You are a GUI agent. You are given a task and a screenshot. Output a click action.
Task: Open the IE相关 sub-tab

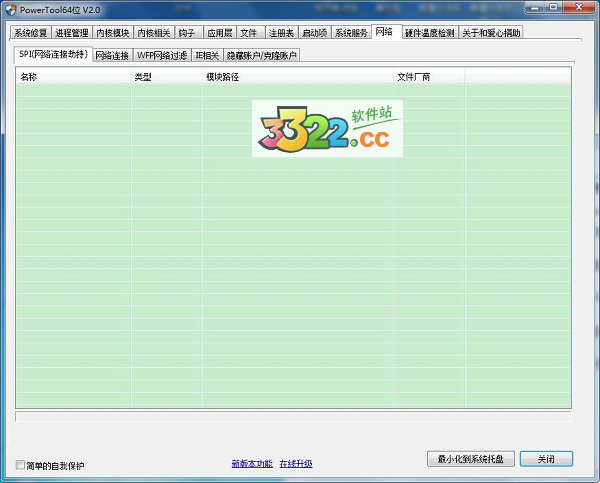pos(207,55)
